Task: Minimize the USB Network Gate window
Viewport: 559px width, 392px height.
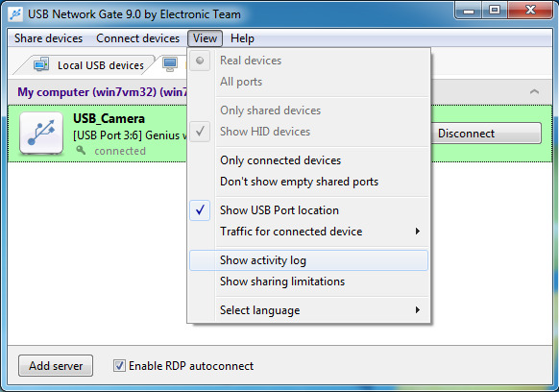Action: pyautogui.click(x=469, y=11)
